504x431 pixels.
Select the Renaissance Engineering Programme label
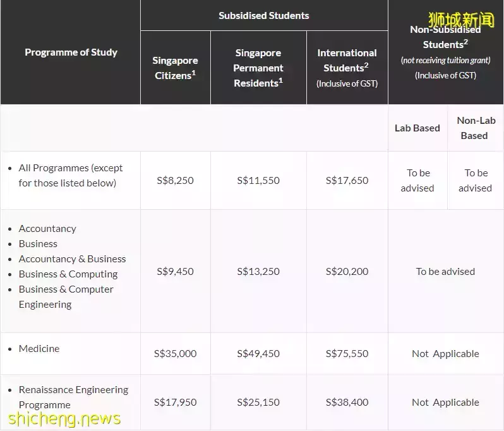tap(73, 398)
